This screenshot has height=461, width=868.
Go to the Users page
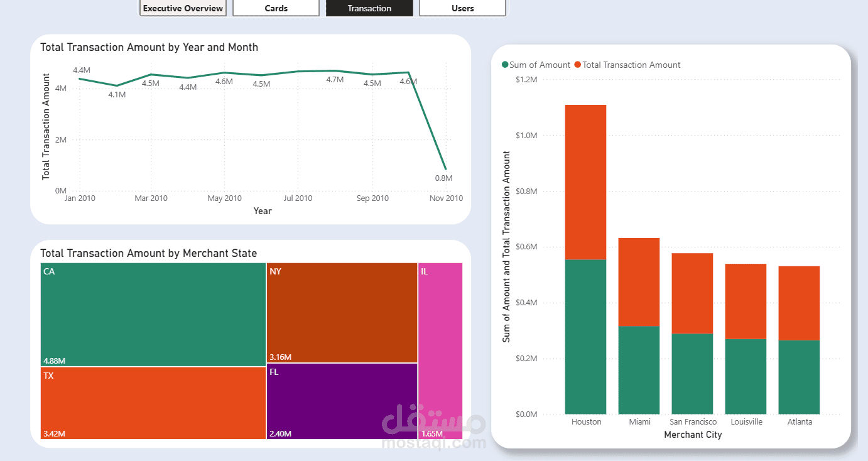(x=462, y=8)
